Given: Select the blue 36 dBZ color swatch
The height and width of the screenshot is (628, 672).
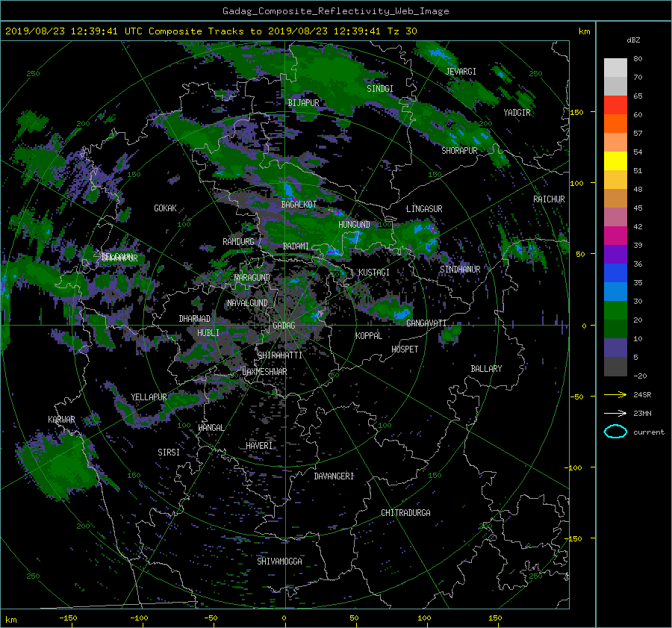Looking at the screenshot, I should (x=615, y=273).
